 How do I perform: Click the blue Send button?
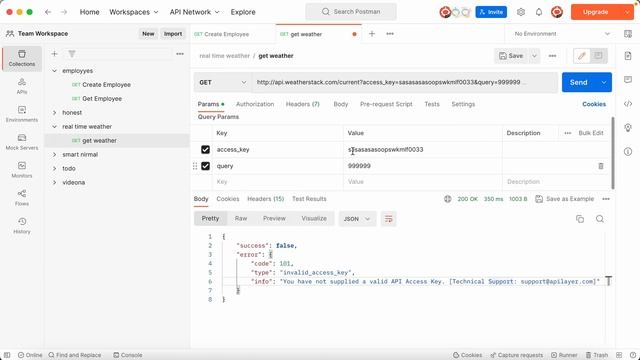[x=579, y=82]
